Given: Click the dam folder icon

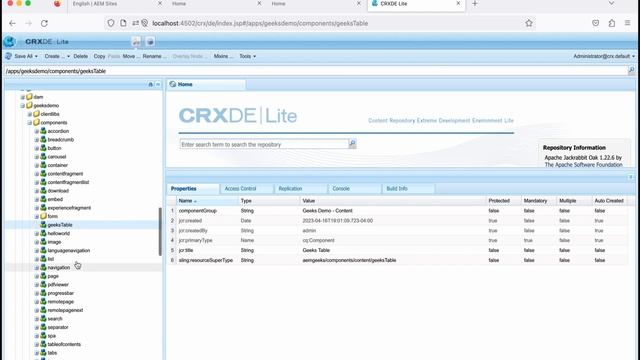Looking at the screenshot, I should pos(29,97).
